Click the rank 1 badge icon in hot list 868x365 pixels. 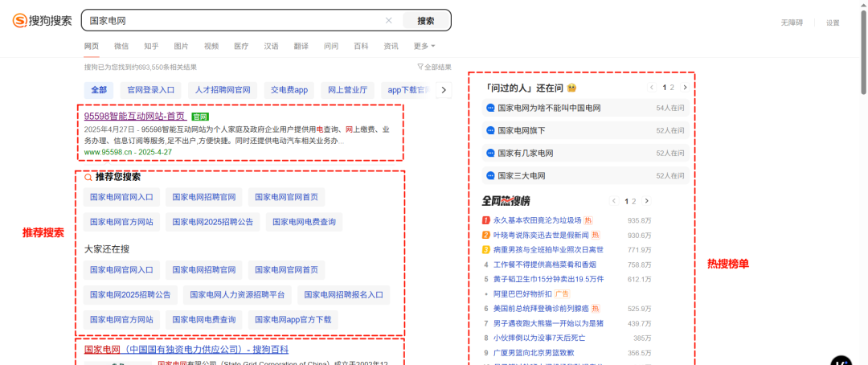click(x=486, y=220)
